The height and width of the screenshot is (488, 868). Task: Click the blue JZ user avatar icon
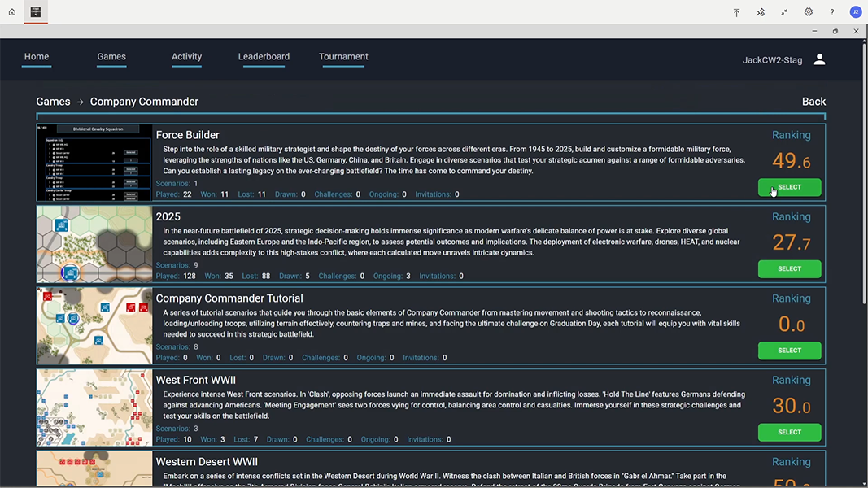click(855, 12)
